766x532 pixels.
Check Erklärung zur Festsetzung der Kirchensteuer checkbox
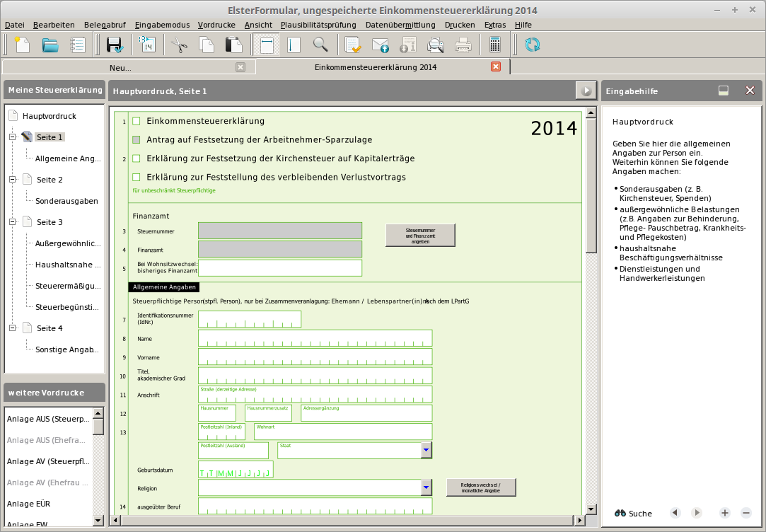coord(137,158)
